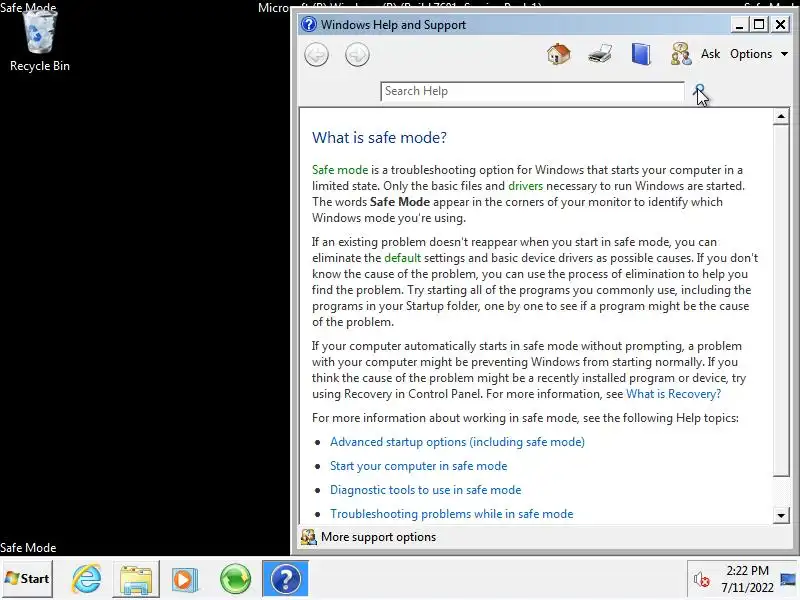The height and width of the screenshot is (600, 800).
Task: Click More support options
Action: point(378,537)
